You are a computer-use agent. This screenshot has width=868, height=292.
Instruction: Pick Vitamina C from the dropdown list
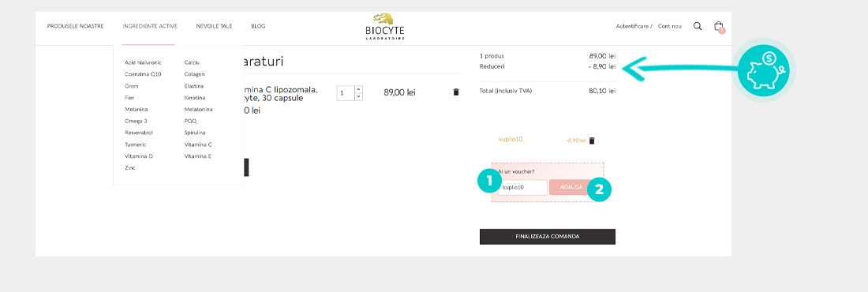pyautogui.click(x=198, y=144)
